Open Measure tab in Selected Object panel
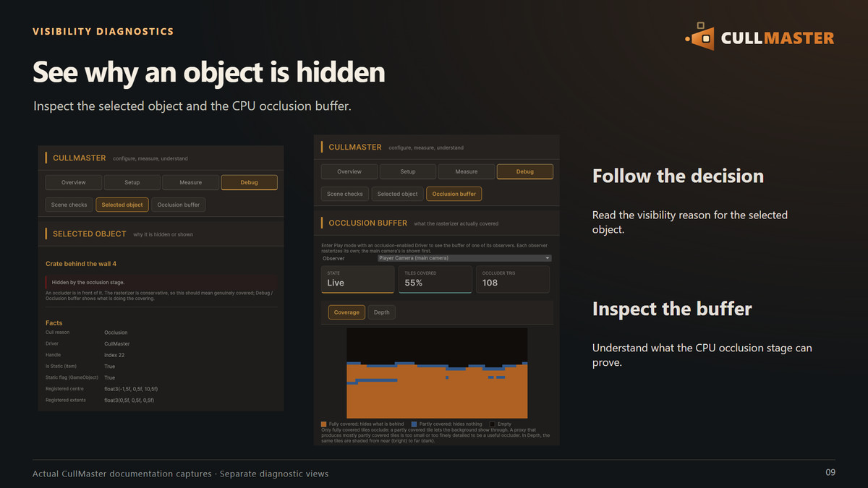 click(x=190, y=182)
